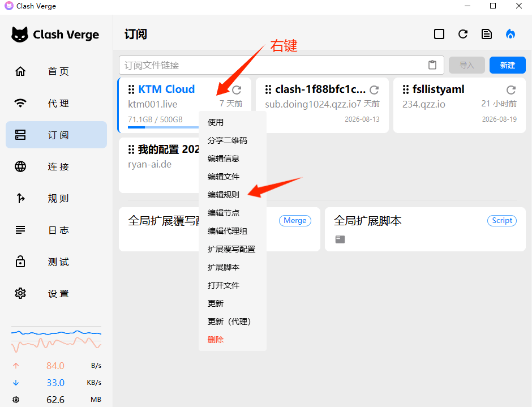Click the KTM Cloud usage progress bar

pyautogui.click(x=163, y=127)
